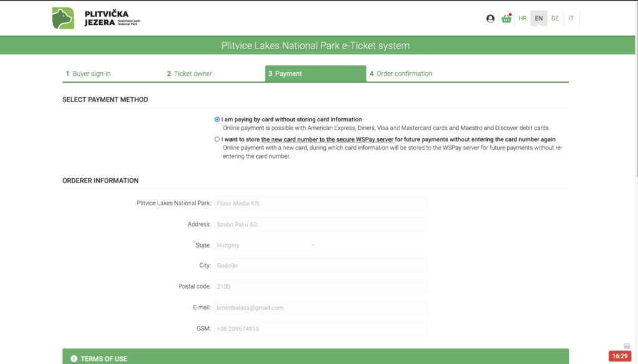Select the EN language option
This screenshot has width=638, height=364.
point(539,19)
